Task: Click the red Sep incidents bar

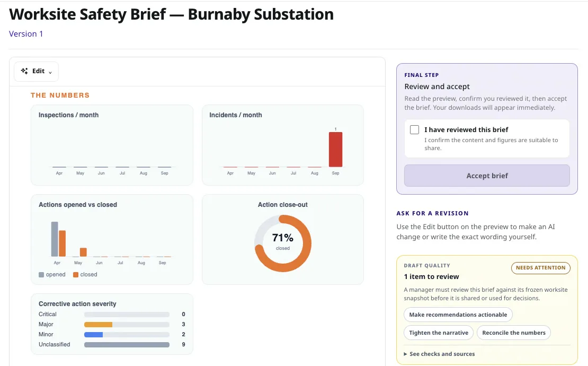Action: click(335, 150)
